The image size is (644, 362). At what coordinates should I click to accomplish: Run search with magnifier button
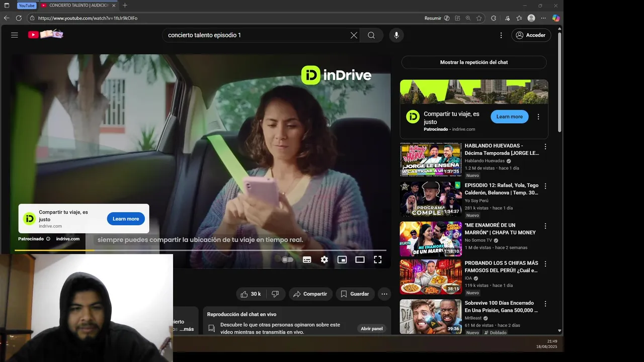[371, 35]
